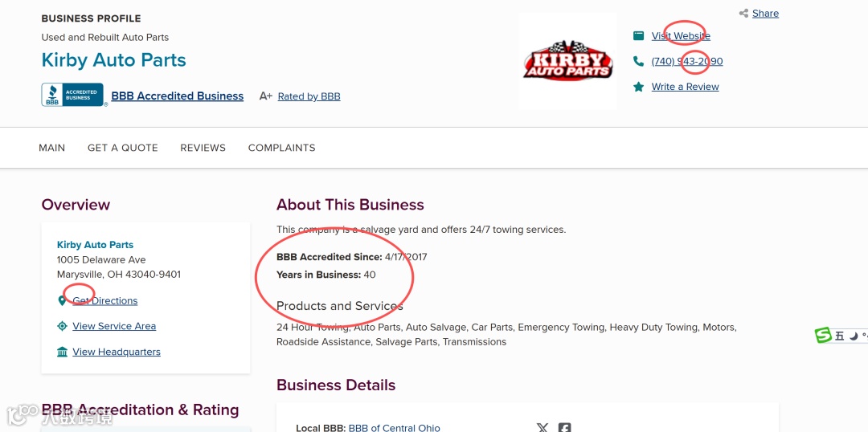Click the Visit Website browser icon
The width and height of the screenshot is (868, 432).
tap(638, 36)
